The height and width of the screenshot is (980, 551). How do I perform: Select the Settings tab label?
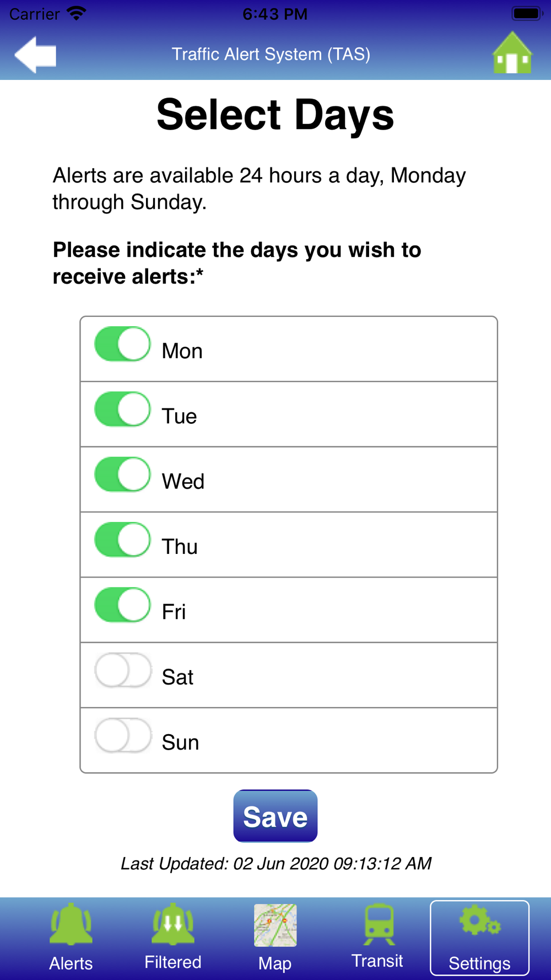tap(479, 963)
